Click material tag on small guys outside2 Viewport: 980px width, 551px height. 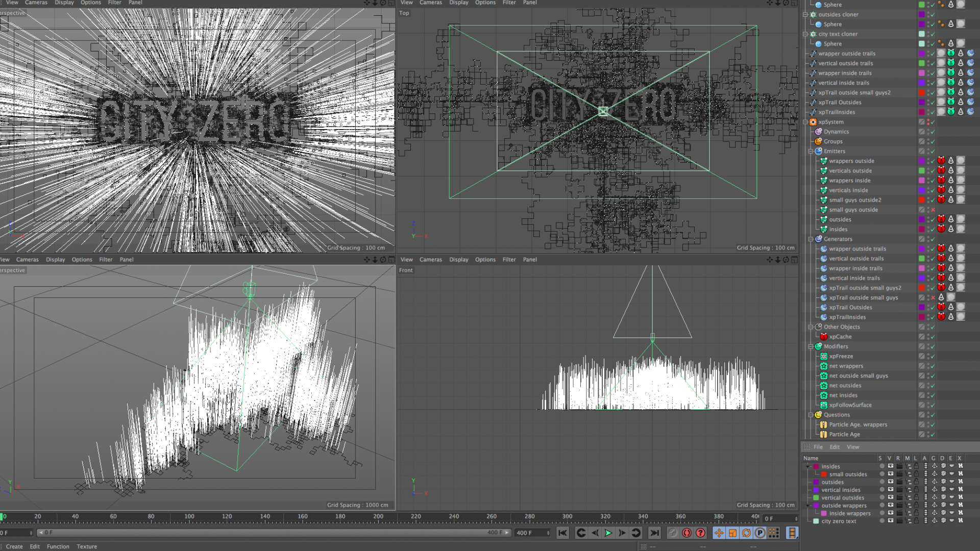(x=961, y=199)
